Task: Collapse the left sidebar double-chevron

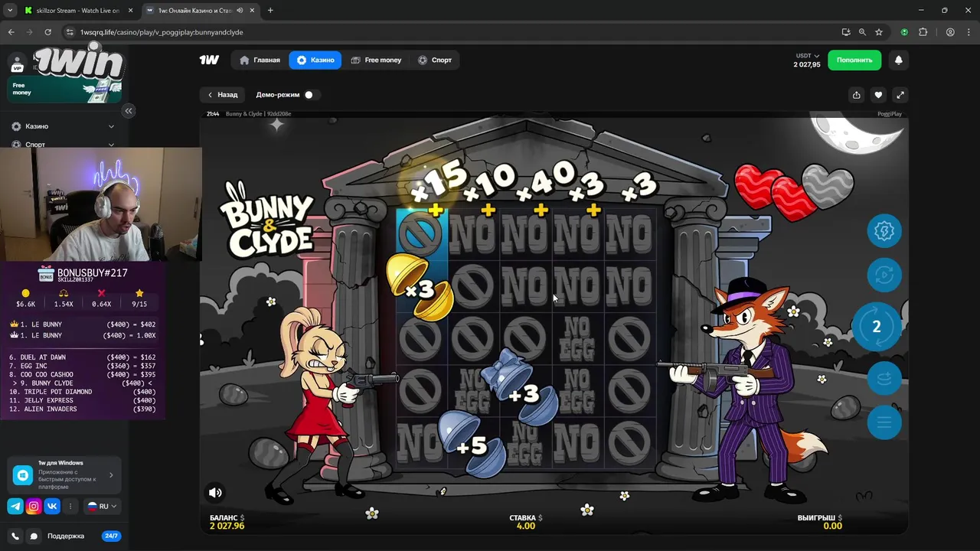Action: pyautogui.click(x=129, y=111)
